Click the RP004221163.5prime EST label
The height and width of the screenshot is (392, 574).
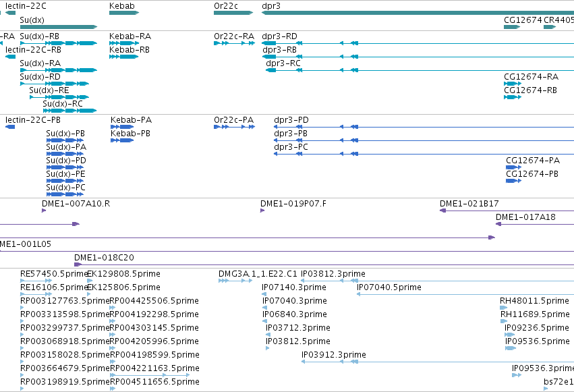point(154,369)
